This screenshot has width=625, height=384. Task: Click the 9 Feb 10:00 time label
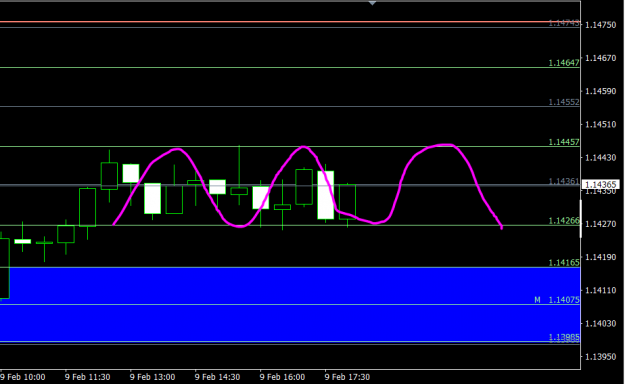(x=23, y=377)
